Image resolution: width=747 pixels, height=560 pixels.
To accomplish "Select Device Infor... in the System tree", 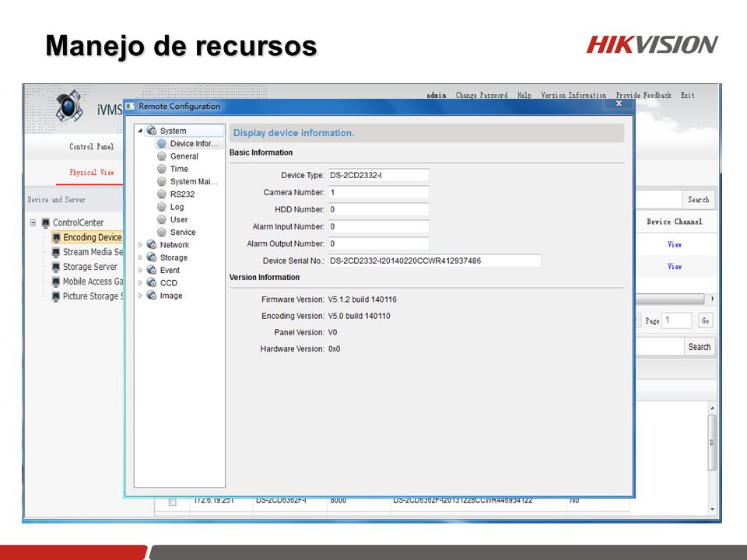I will tap(194, 143).
